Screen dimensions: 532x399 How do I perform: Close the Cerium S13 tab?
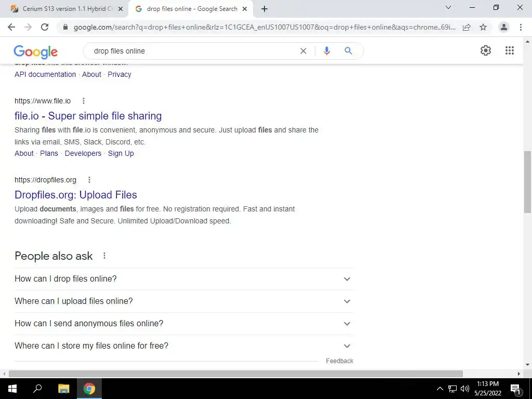(120, 9)
